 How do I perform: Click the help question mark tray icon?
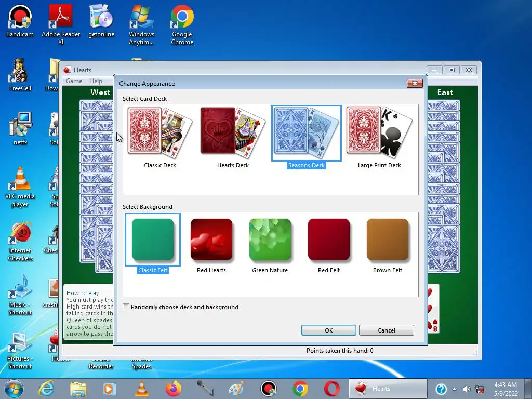(441, 389)
